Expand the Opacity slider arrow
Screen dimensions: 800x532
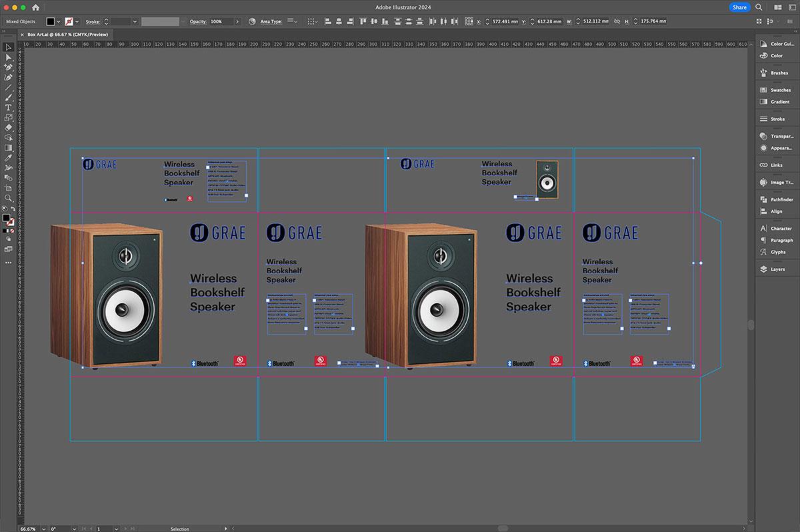(x=239, y=21)
